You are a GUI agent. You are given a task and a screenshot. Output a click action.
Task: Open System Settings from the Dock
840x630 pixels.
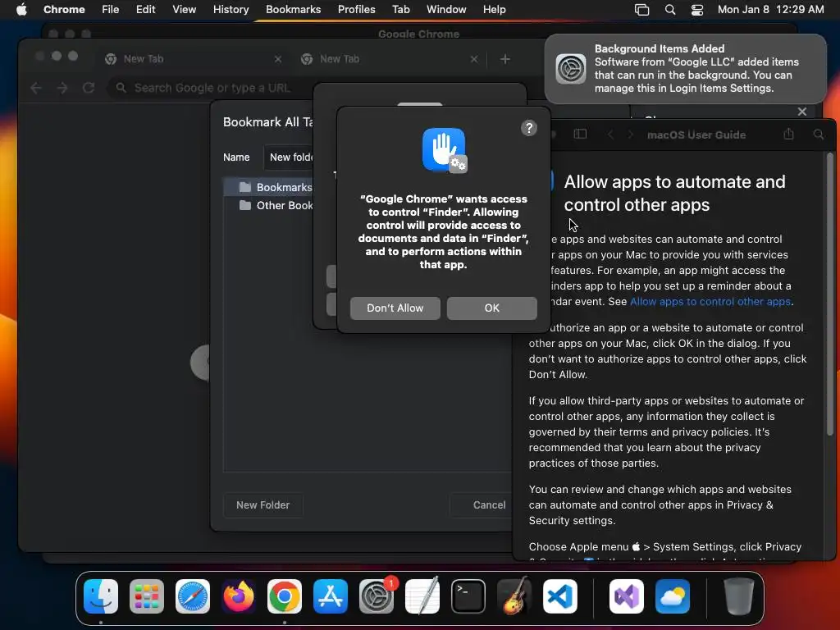click(376, 596)
